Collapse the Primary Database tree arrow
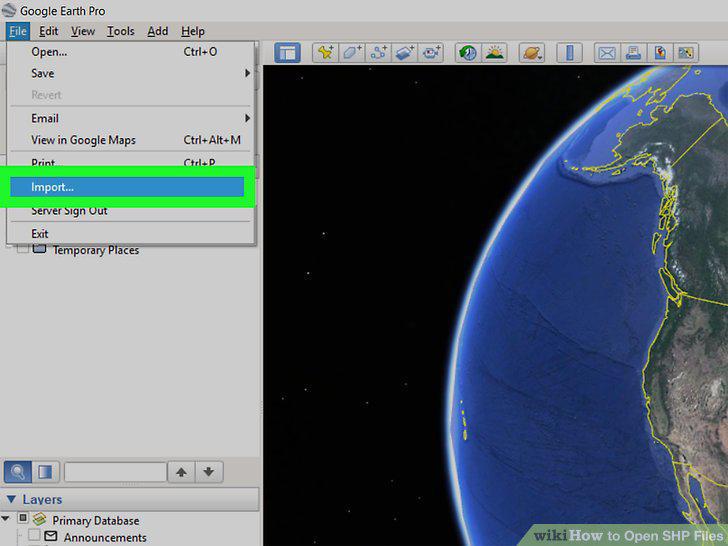The width and height of the screenshot is (728, 546). pyautogui.click(x=6, y=518)
